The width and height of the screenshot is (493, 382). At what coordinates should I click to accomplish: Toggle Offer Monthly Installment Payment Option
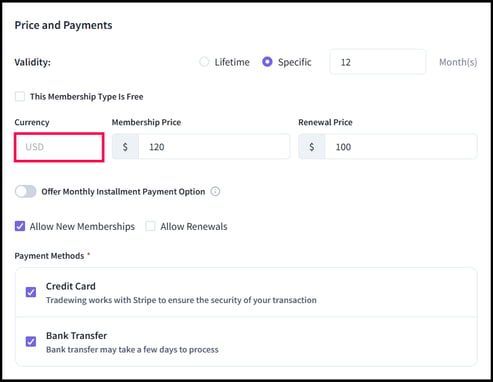26,192
